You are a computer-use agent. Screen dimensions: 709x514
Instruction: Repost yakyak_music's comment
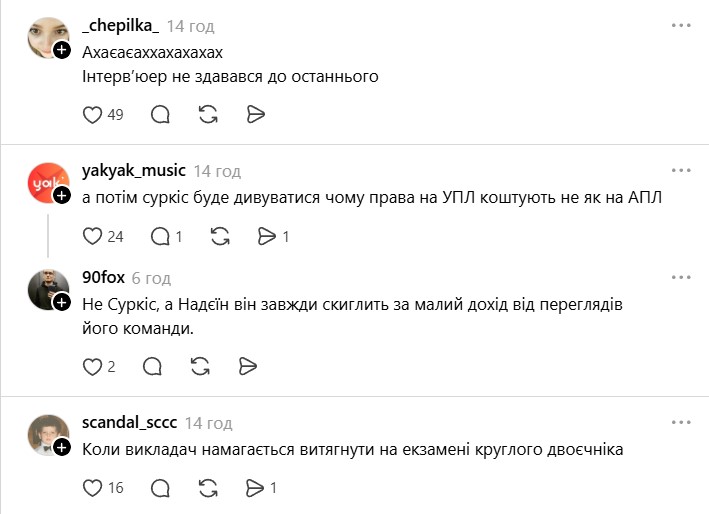point(221,237)
